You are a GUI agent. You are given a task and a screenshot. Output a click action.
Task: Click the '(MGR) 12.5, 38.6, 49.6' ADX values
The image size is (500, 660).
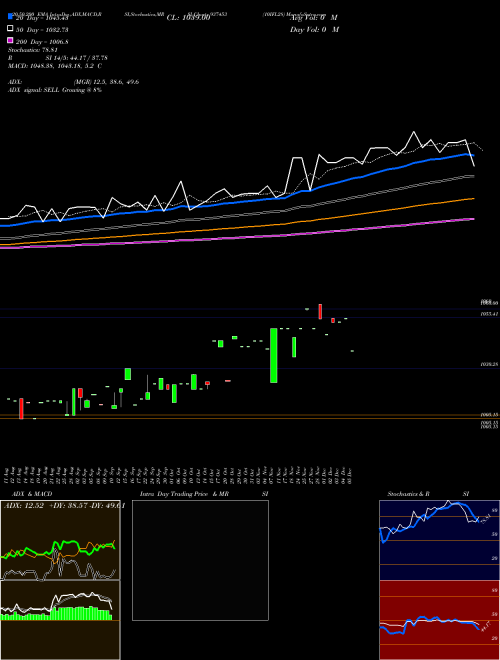(x=106, y=82)
